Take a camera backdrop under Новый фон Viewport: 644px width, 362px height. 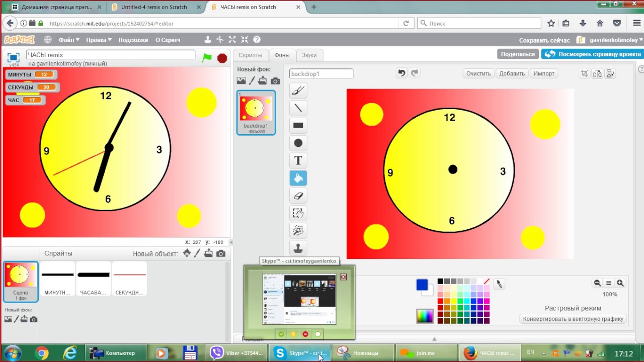[x=275, y=80]
